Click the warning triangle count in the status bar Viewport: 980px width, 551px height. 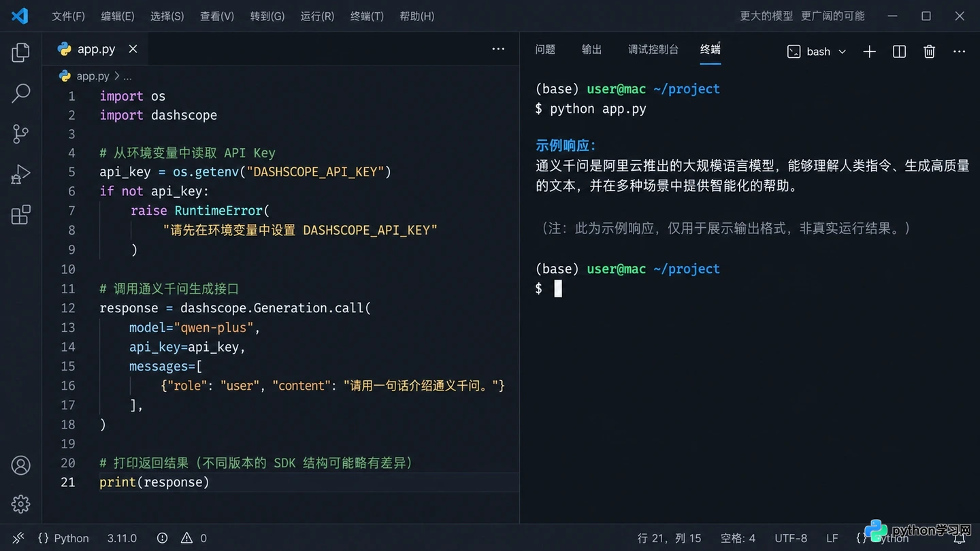point(193,538)
